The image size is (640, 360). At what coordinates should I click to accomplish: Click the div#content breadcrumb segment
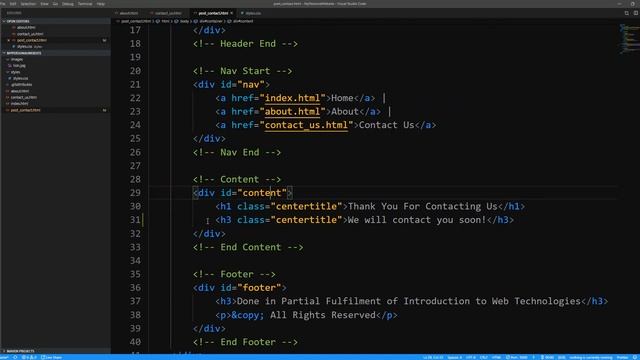coord(243,21)
